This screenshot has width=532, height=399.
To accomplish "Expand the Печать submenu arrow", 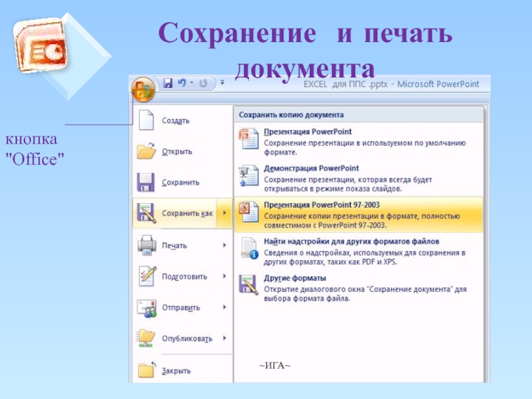I will click(224, 245).
